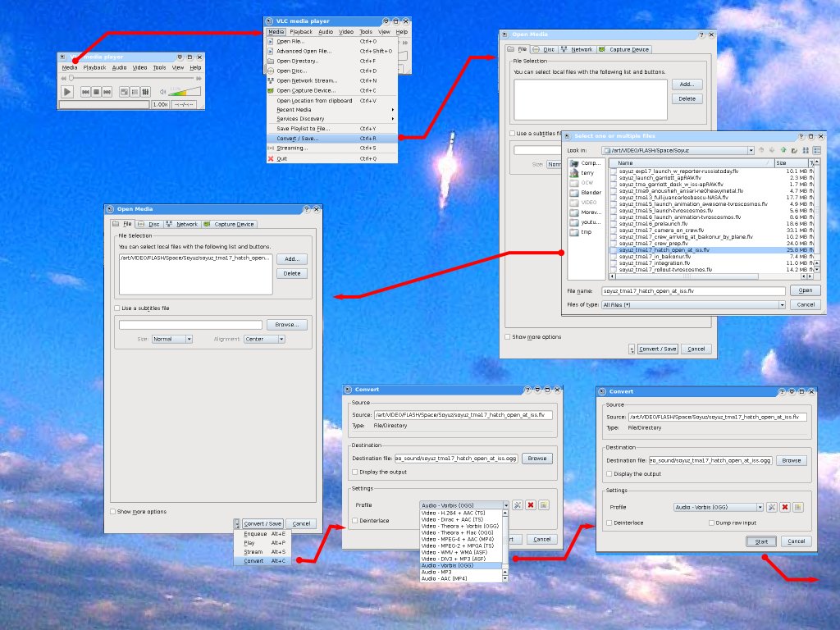
Task: Switch to Capture Device tab in Open Media listing soyuz file
Action: [230, 225]
